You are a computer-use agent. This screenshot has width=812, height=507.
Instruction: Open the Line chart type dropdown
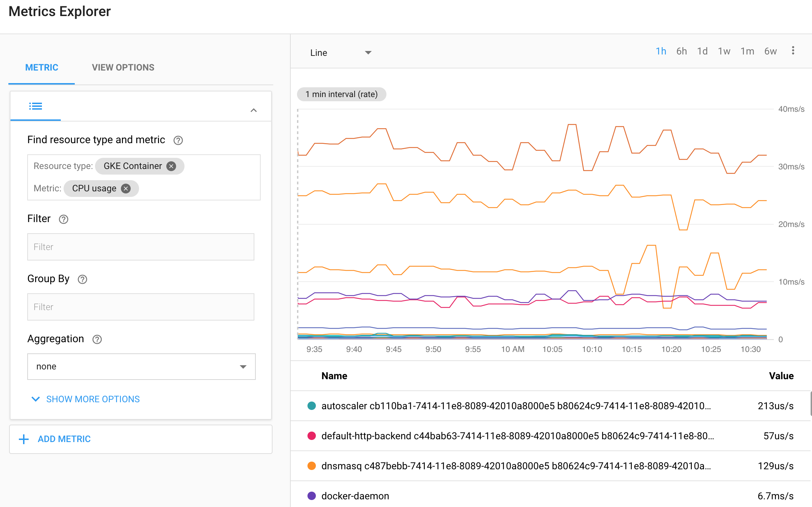click(x=340, y=53)
